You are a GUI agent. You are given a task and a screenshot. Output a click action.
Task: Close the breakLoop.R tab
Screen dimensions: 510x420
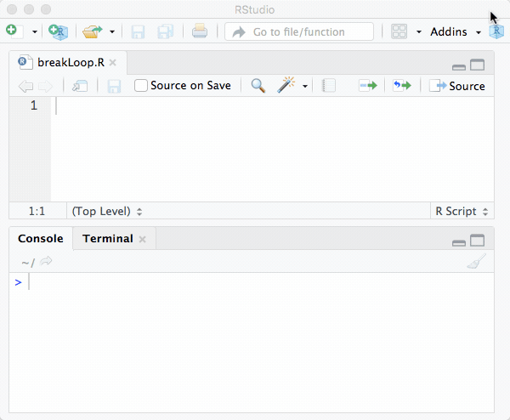[x=112, y=62]
